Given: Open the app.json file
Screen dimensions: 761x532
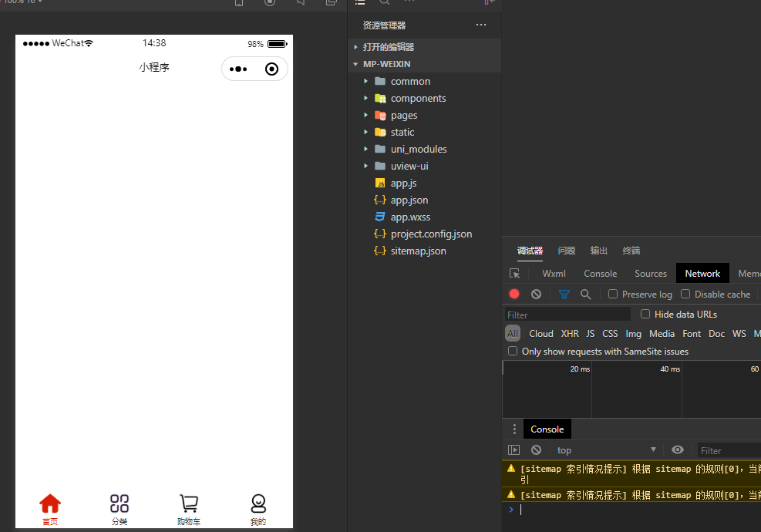Looking at the screenshot, I should 409,200.
